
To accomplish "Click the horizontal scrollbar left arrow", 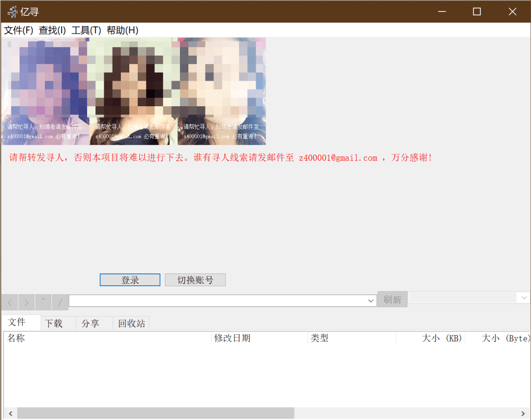I will coord(11,413).
